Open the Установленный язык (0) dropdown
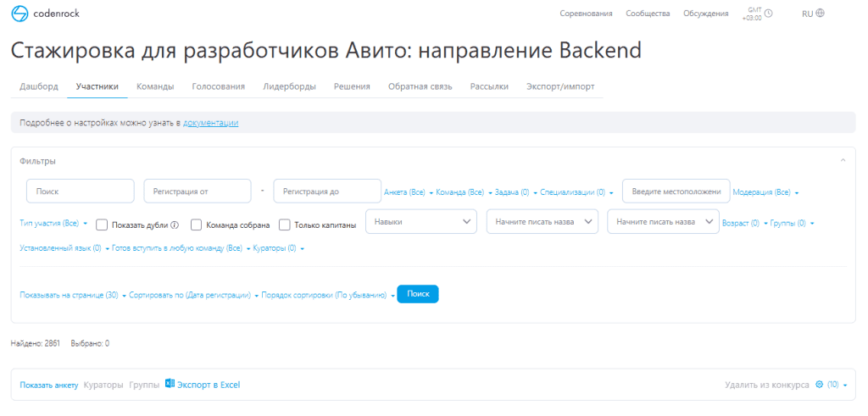 click(64, 248)
